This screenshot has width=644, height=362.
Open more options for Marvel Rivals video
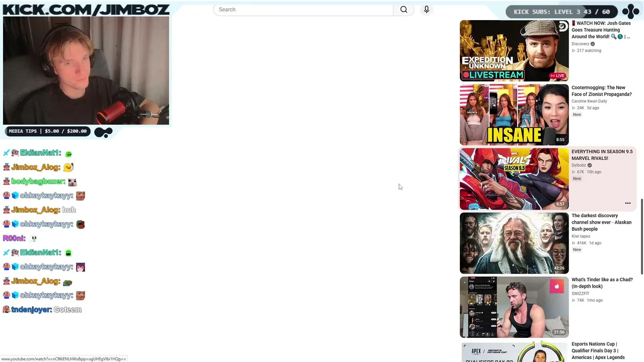(628, 203)
